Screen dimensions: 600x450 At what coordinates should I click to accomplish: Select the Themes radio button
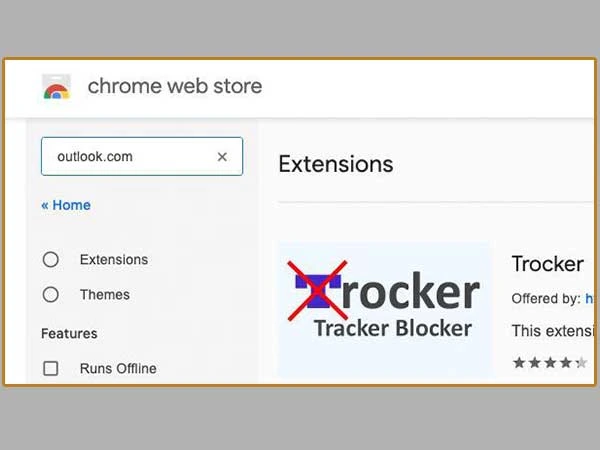[51, 295]
